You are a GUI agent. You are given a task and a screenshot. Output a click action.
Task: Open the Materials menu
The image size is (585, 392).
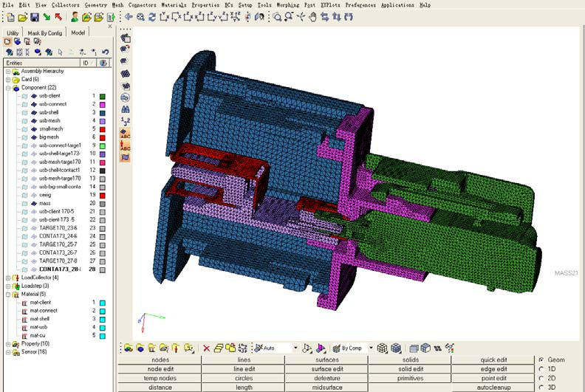(x=174, y=5)
